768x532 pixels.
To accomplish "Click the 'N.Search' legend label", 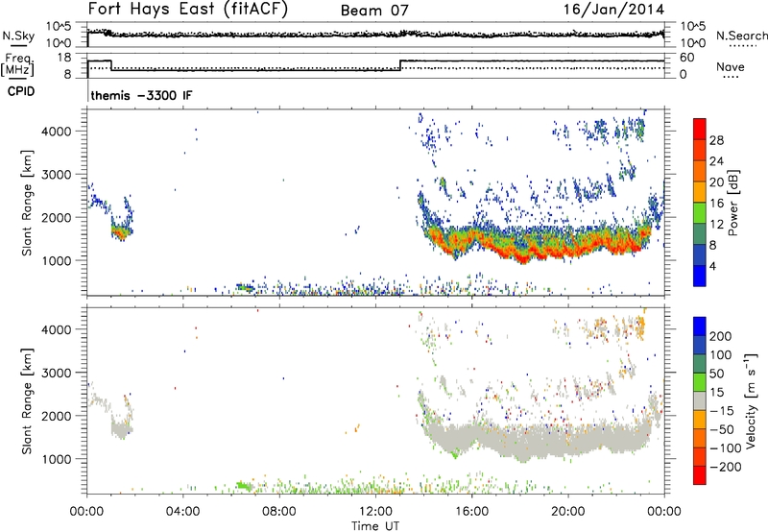I will pos(741,36).
